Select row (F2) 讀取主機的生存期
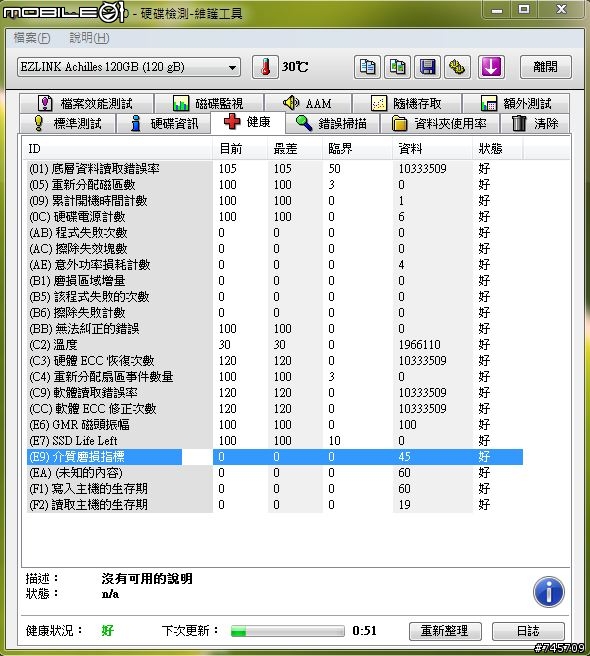The image size is (590, 656). point(275,505)
